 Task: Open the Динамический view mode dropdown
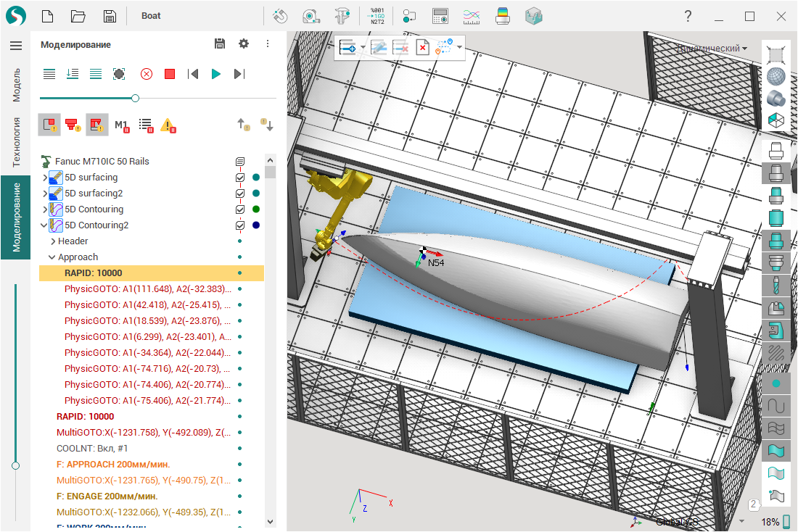click(x=712, y=49)
